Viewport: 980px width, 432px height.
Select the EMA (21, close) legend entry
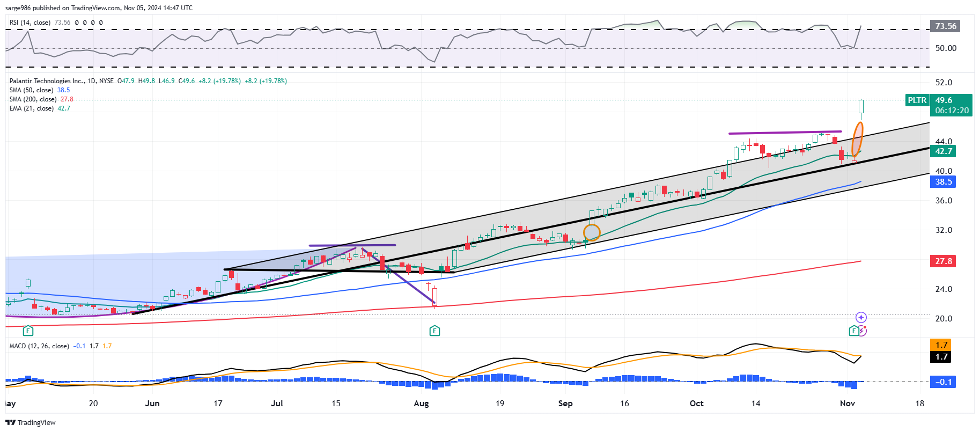click(x=31, y=108)
